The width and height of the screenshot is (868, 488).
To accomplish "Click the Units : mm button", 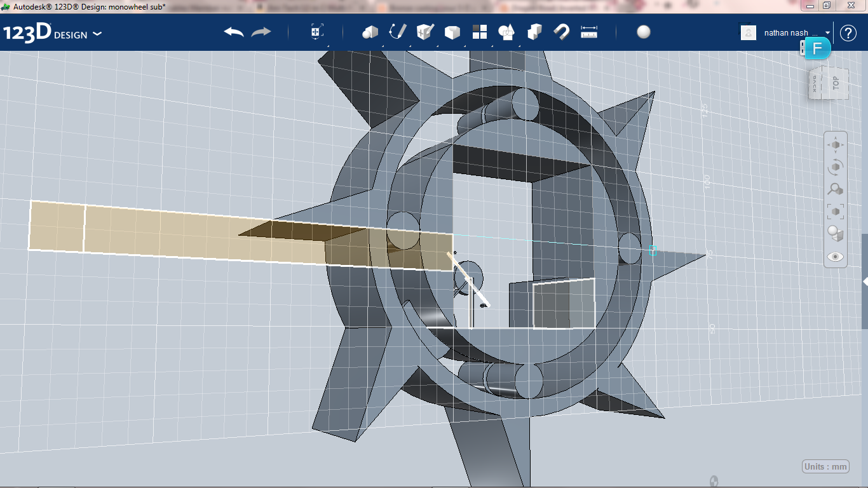I will [x=826, y=466].
